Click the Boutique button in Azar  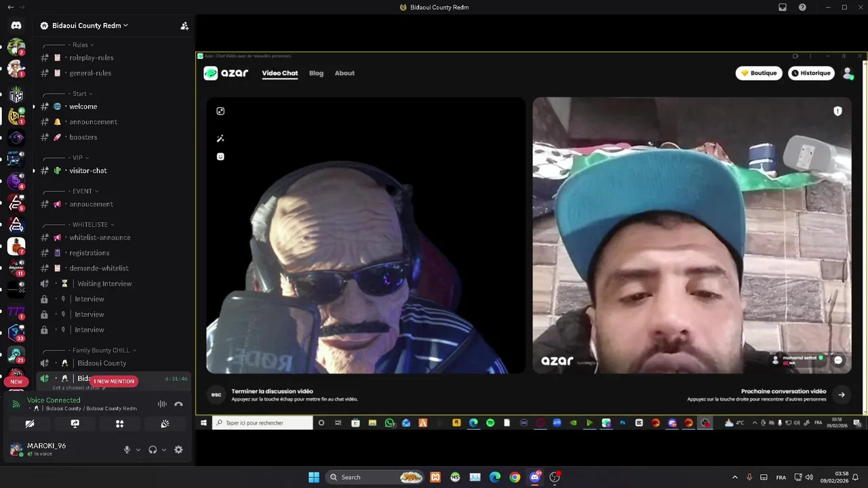click(759, 73)
